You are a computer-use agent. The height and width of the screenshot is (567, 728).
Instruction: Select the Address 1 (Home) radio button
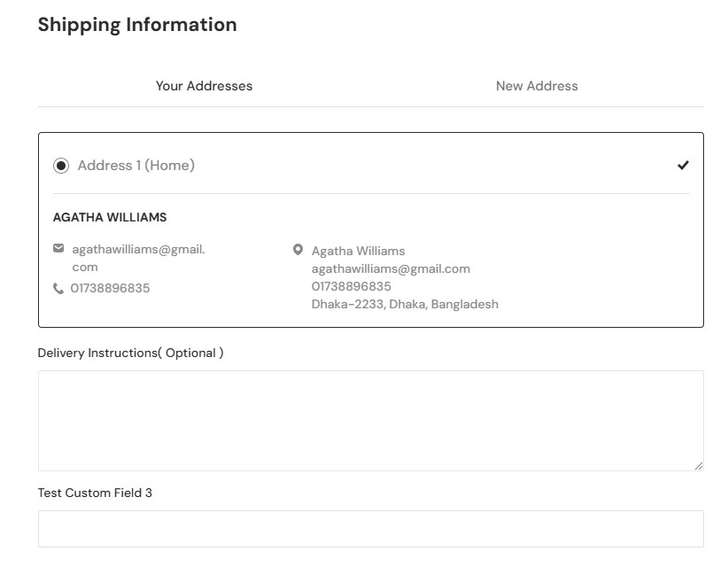click(61, 166)
